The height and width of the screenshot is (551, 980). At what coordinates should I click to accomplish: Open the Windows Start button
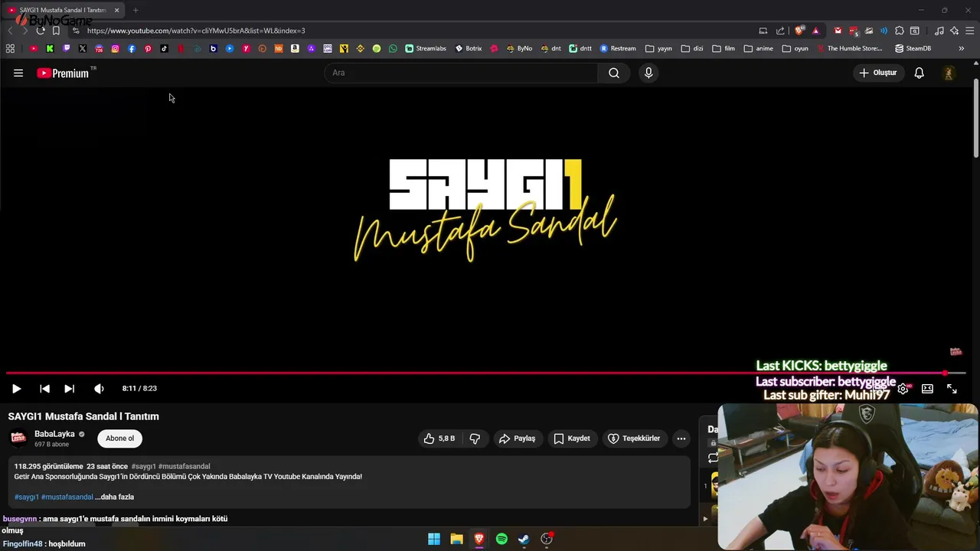[434, 539]
